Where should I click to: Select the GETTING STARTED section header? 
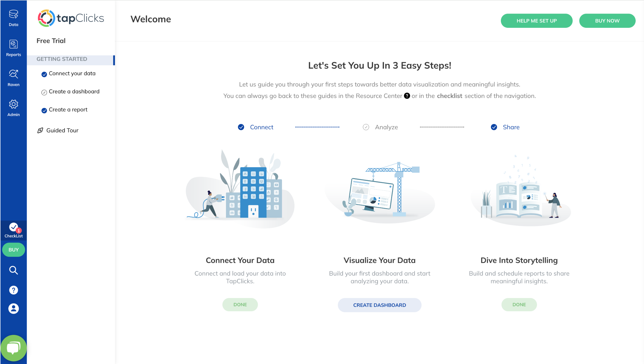(x=62, y=59)
